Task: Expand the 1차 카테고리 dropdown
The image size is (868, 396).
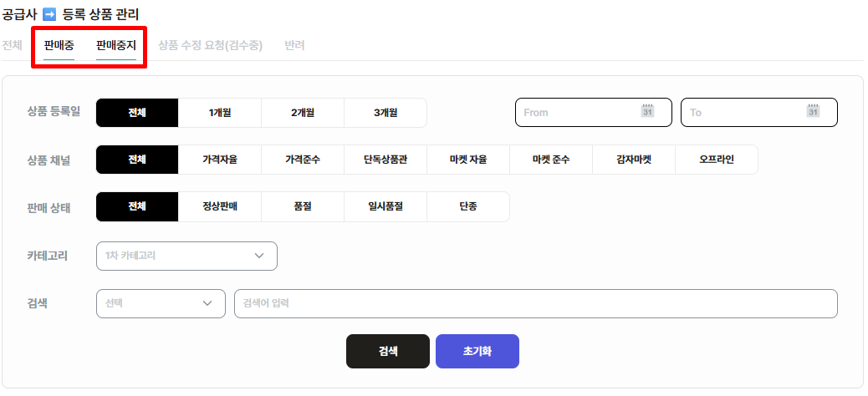Action: coord(186,256)
